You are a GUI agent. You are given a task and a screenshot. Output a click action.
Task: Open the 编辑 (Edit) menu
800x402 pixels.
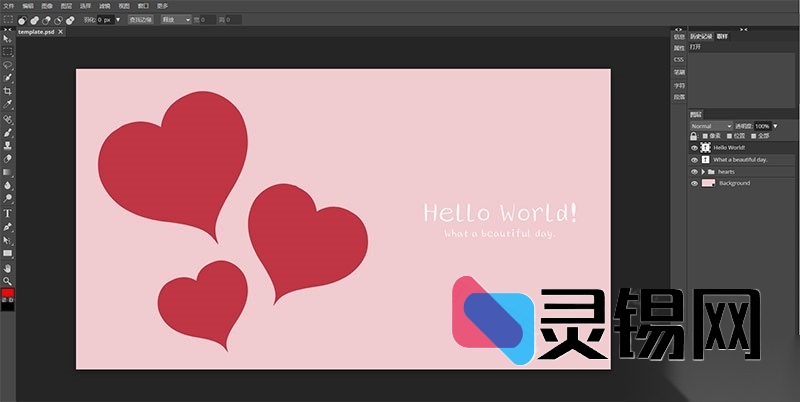pyautogui.click(x=28, y=6)
